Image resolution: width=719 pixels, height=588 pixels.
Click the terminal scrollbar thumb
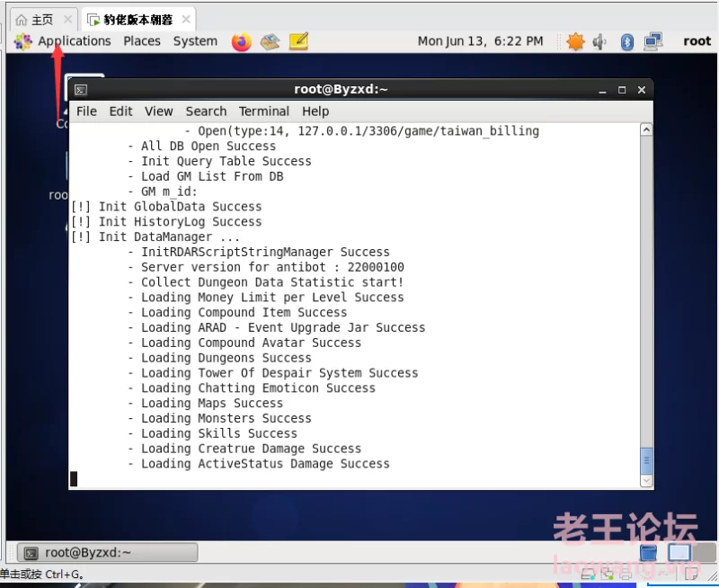tap(646, 461)
